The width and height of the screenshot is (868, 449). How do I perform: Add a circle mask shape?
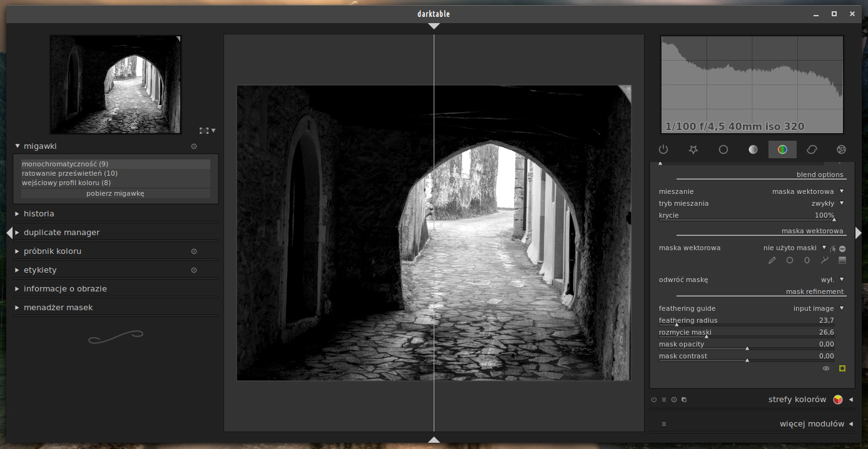790,260
